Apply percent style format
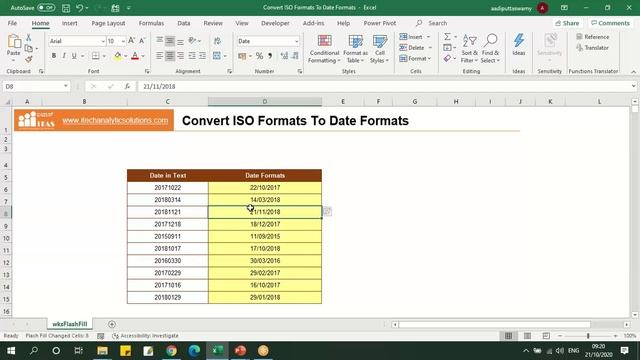The width and height of the screenshot is (640, 360). (x=259, y=56)
